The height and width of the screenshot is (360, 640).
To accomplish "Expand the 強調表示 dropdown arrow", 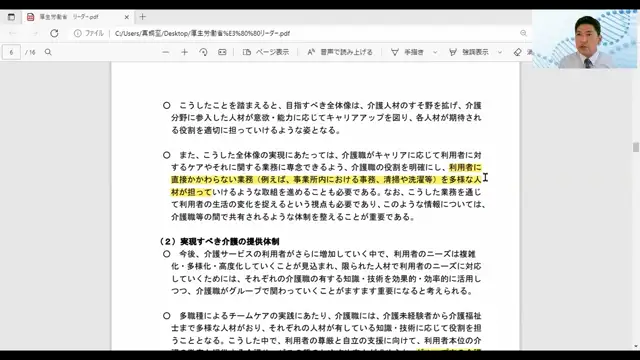I will point(500,52).
